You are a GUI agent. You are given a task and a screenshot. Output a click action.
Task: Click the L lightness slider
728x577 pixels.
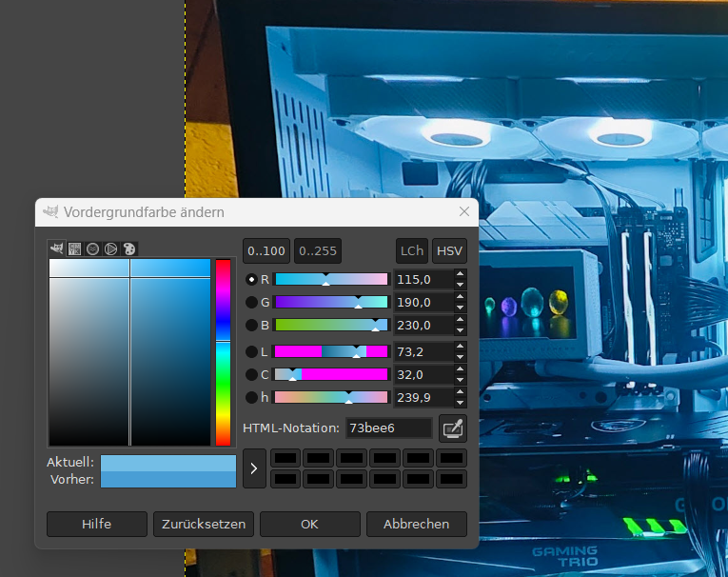click(331, 352)
